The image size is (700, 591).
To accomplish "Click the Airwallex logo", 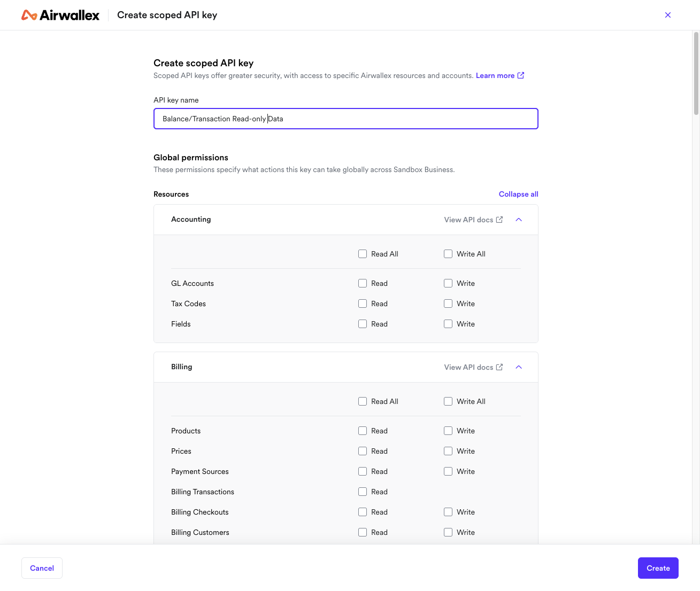I will [x=60, y=15].
